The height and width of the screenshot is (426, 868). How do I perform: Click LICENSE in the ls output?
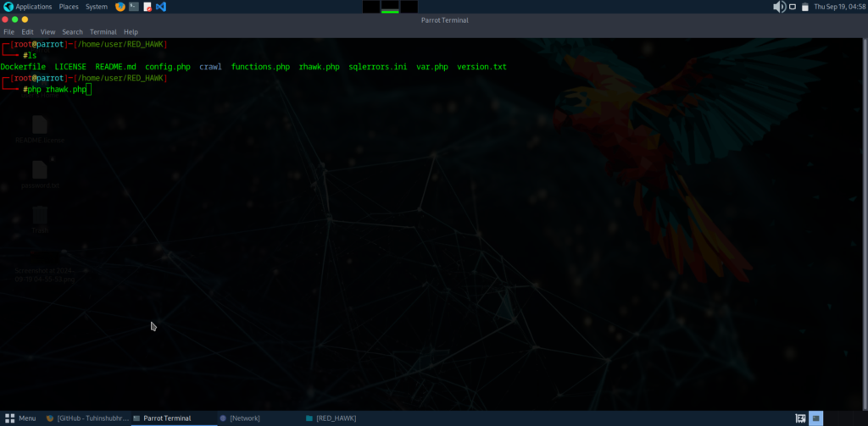(70, 67)
